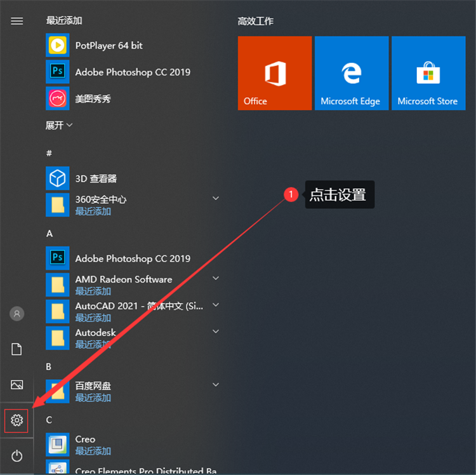
Task: Open the Microsoft Store tile
Action: 428,73
